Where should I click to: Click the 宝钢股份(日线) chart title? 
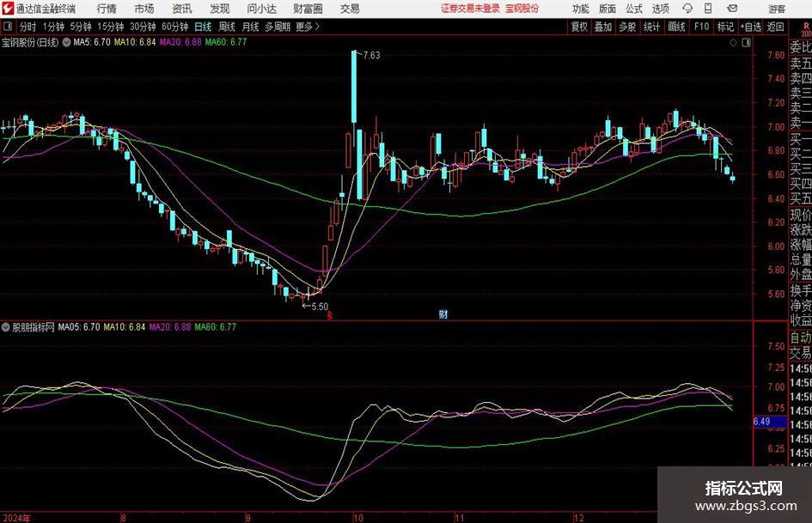pos(30,42)
